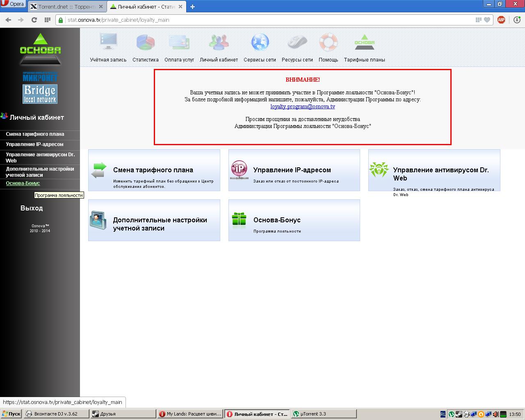This screenshot has width=525, height=420.
Task: Click the Личный кабинет people icon
Action: pos(219,42)
